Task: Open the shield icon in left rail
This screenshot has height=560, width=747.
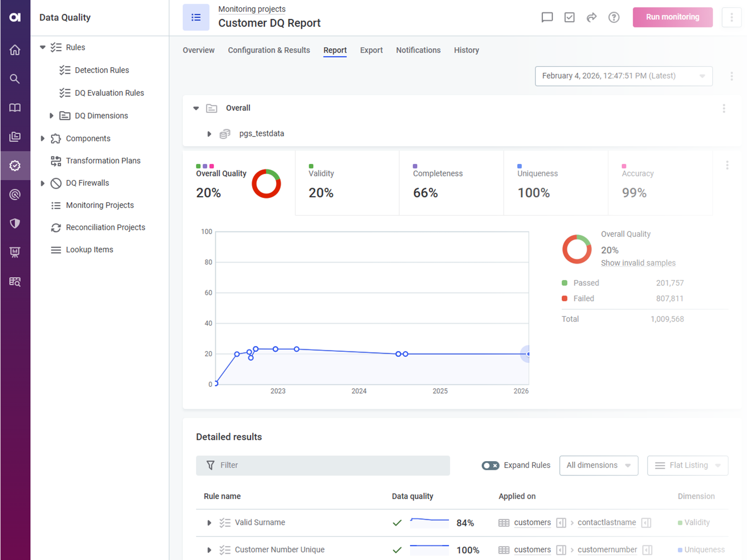Action: click(15, 224)
